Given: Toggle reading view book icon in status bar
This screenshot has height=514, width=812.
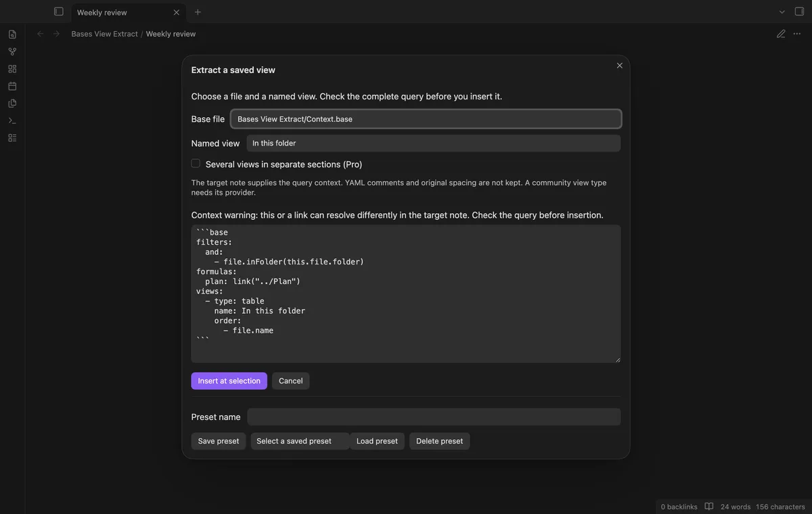Looking at the screenshot, I should tap(709, 507).
